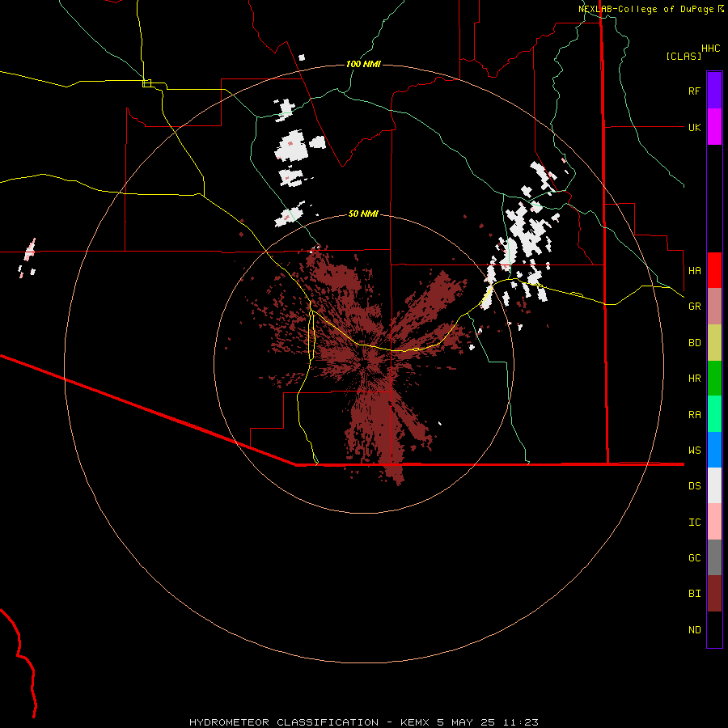Click the BD legend label
Image resolution: width=728 pixels, height=728 pixels.
click(694, 343)
